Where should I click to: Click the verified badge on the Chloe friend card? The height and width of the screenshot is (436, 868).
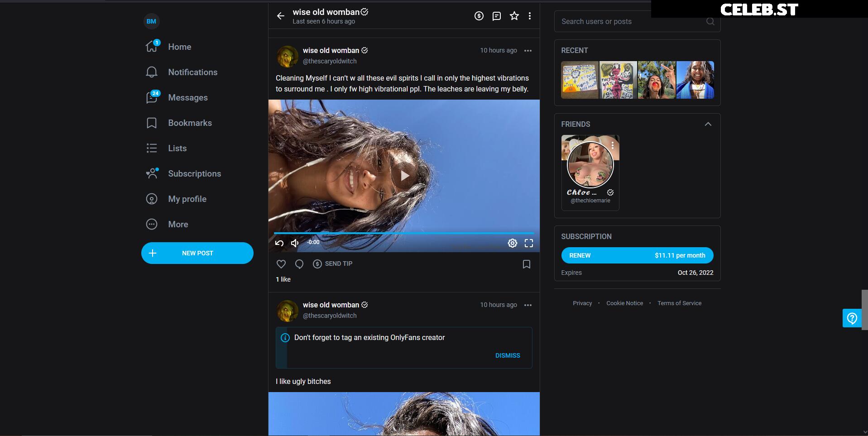(610, 192)
